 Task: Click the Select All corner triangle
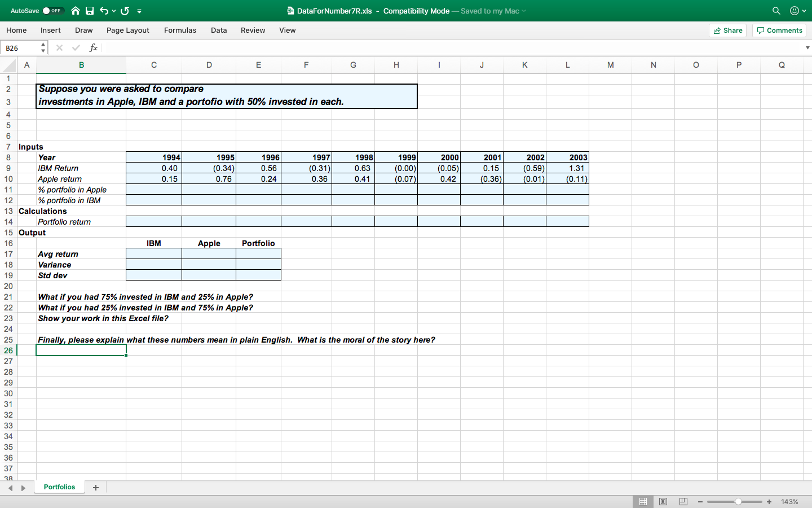click(x=8, y=65)
